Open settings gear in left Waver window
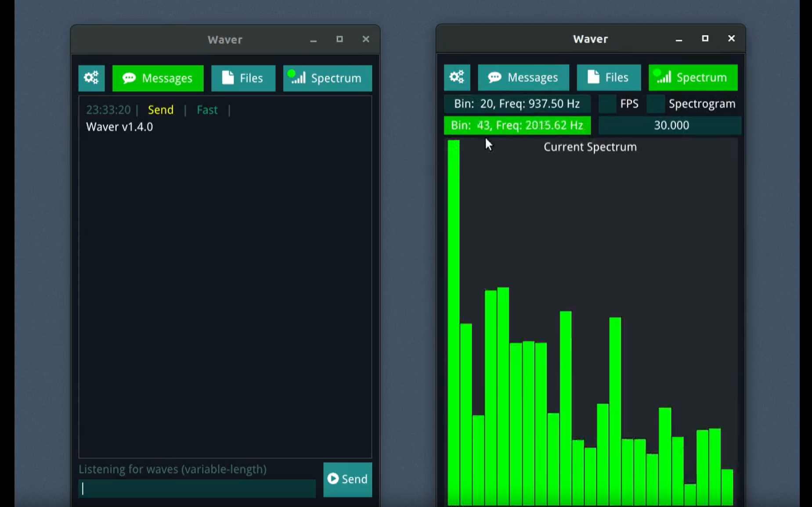This screenshot has width=812, height=507. [x=91, y=78]
